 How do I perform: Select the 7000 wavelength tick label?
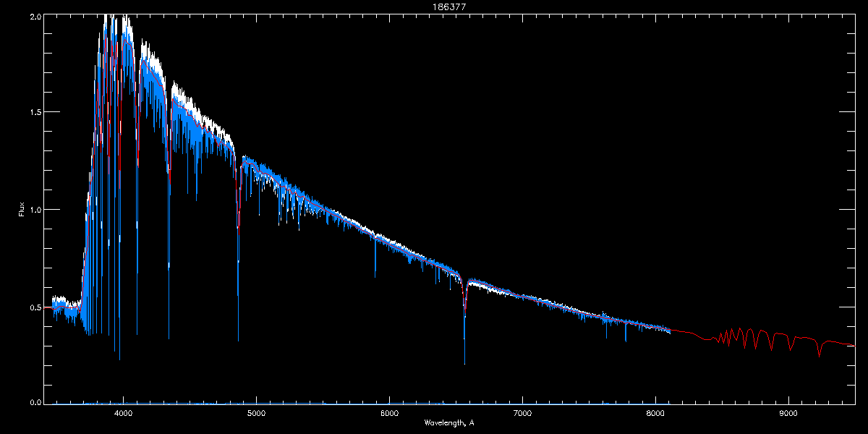point(522,414)
